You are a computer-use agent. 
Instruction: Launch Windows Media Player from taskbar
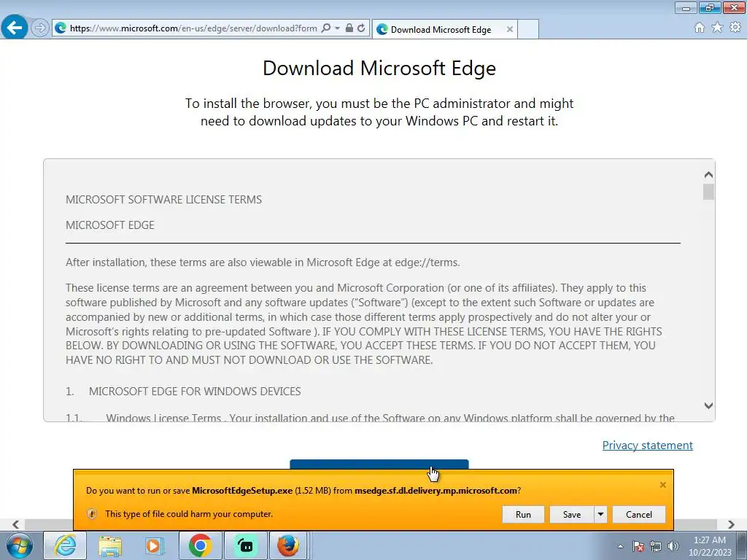(155, 545)
